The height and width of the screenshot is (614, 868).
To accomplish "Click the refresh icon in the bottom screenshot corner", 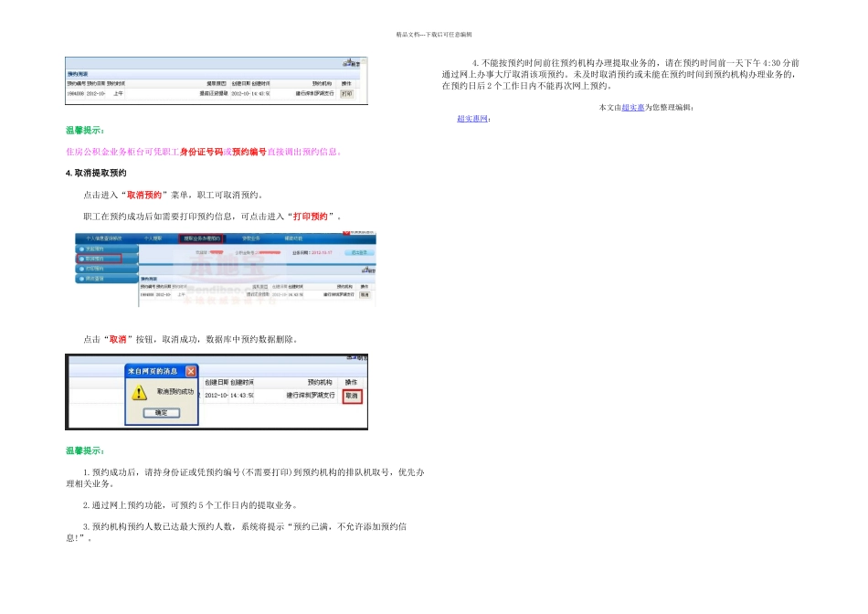I will point(356,358).
